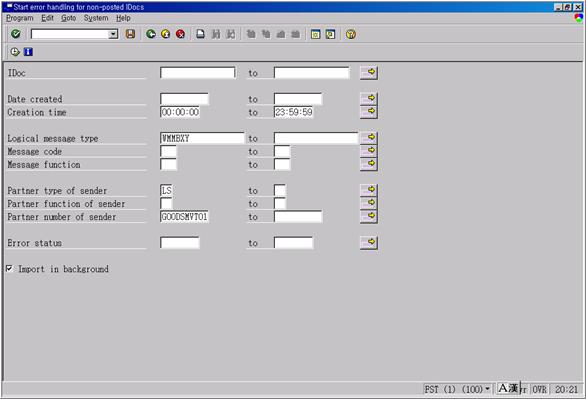This screenshot has height=399, width=586.
Task: Click the yellow Exit arrow icon
Action: point(166,34)
